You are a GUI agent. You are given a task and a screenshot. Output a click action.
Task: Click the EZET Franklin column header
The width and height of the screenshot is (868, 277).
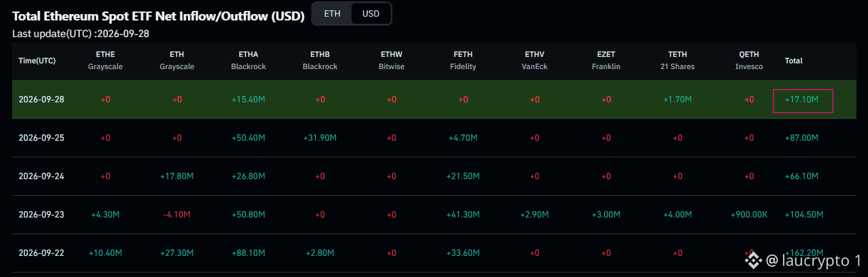(606, 61)
